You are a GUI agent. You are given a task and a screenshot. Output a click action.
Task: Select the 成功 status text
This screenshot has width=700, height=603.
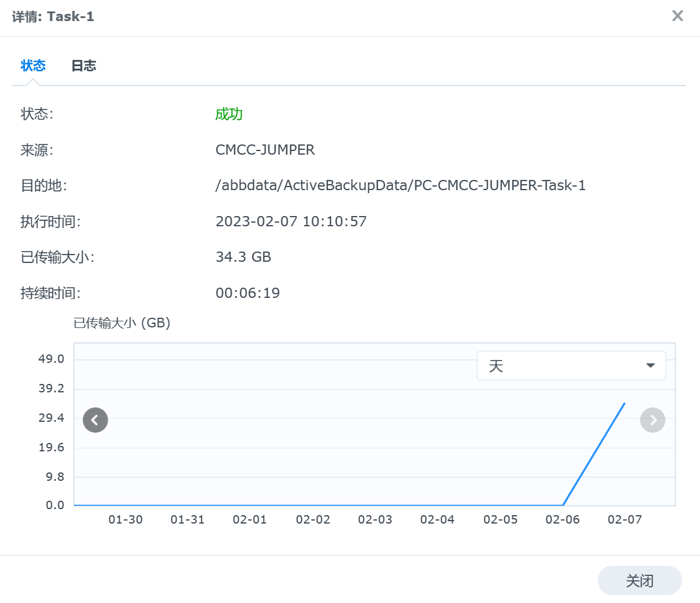tap(229, 114)
